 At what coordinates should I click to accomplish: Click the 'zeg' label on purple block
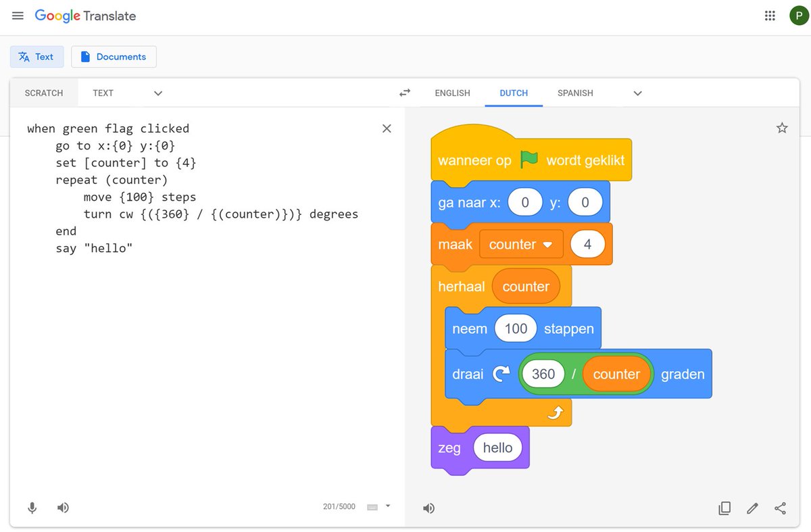pyautogui.click(x=449, y=448)
